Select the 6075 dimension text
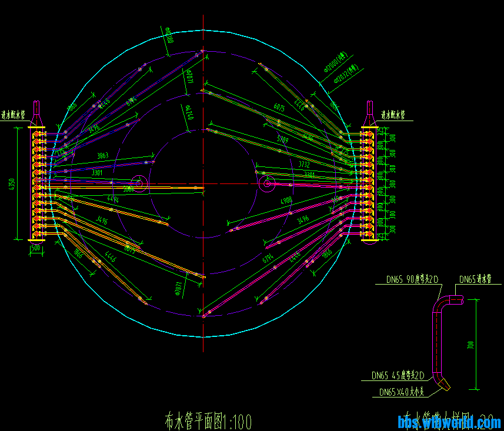 point(279,108)
